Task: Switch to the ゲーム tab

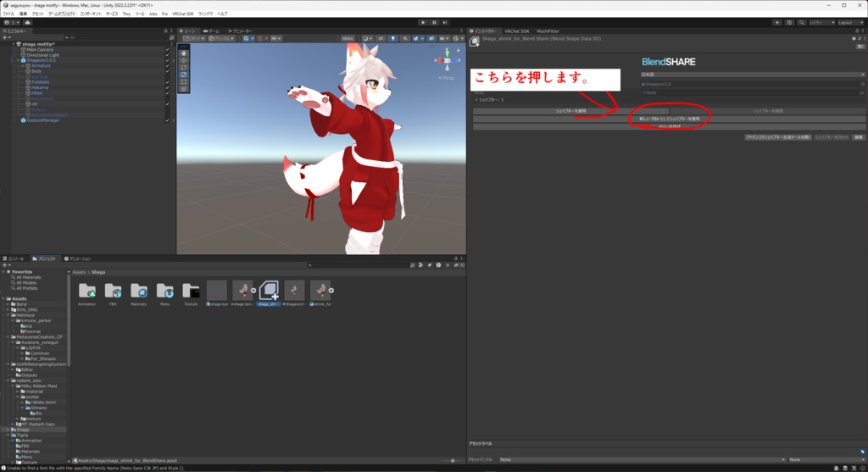Action: [211, 31]
